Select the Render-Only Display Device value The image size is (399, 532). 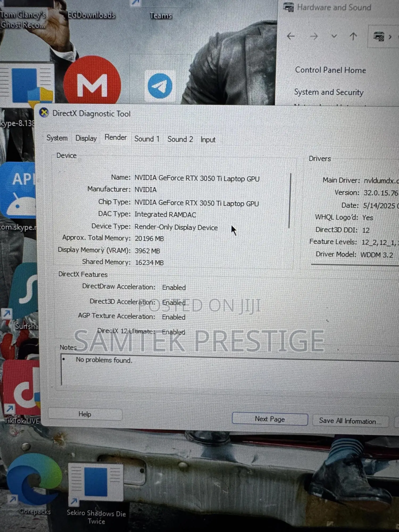[176, 227]
